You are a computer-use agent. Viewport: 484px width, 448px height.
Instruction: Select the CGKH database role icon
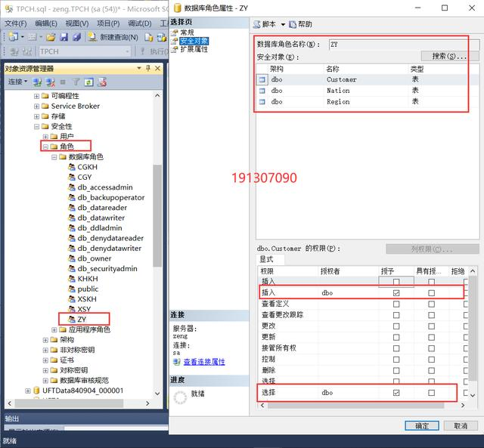point(72,167)
